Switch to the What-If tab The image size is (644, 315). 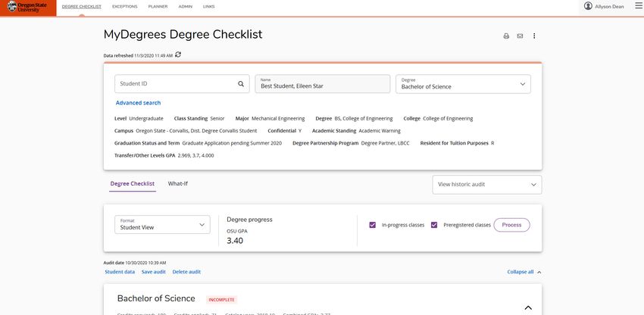(178, 184)
